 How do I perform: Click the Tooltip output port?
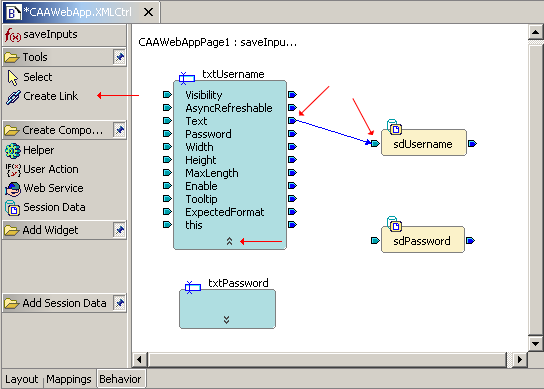292,198
